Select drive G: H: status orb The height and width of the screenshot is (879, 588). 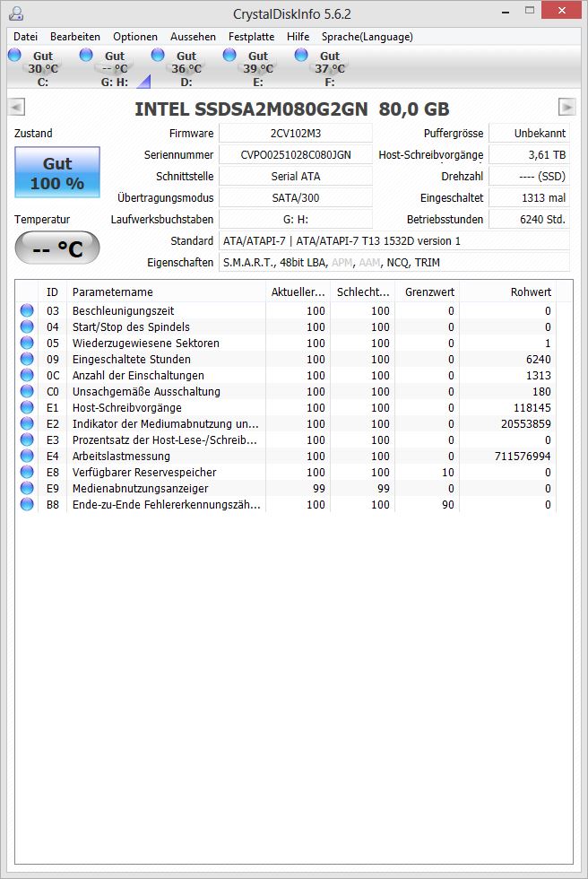86,55
